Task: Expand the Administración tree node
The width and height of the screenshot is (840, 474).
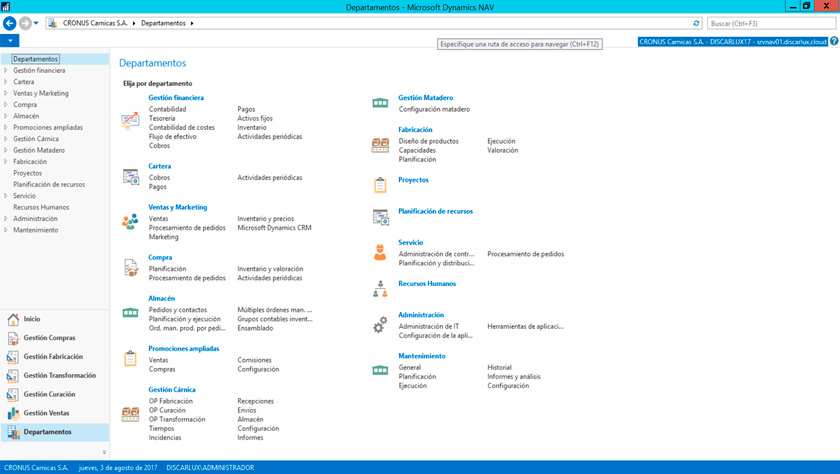Action: tap(6, 219)
